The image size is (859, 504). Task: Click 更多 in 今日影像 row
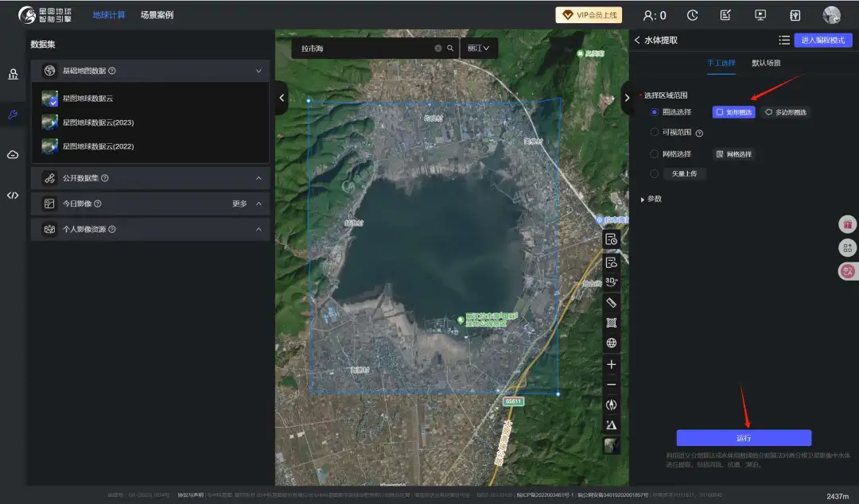239,204
